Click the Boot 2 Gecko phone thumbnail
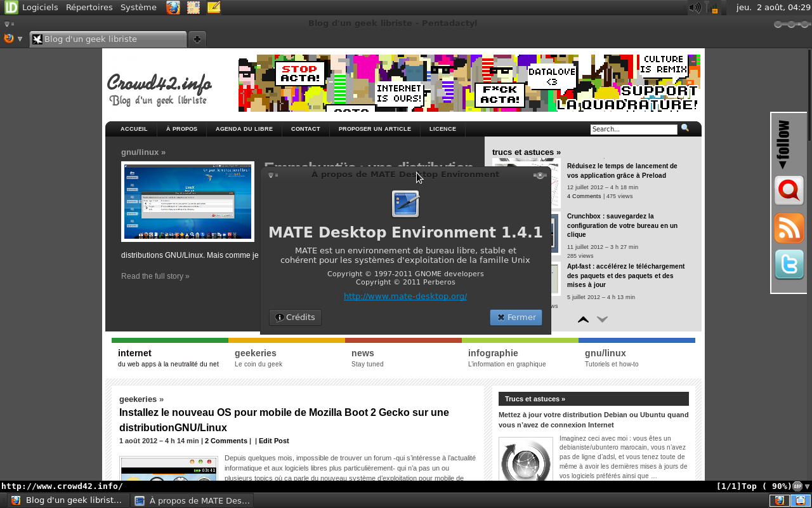Image resolution: width=812 pixels, height=508 pixels. pos(169,468)
